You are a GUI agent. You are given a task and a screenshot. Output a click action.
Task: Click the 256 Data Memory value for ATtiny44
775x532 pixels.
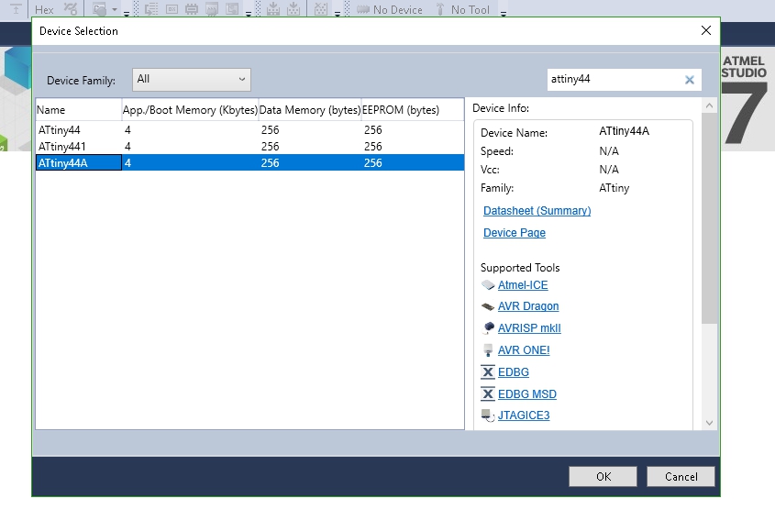pyautogui.click(x=270, y=130)
